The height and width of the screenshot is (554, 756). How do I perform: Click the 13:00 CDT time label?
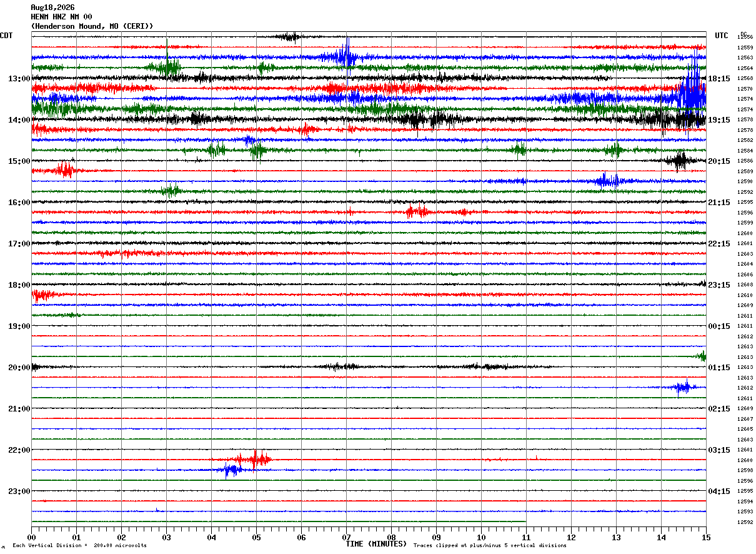coord(19,79)
